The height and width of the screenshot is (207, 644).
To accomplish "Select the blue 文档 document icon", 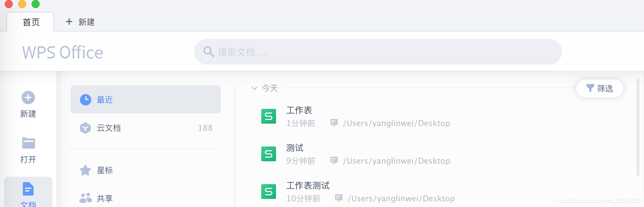I will pos(28,189).
